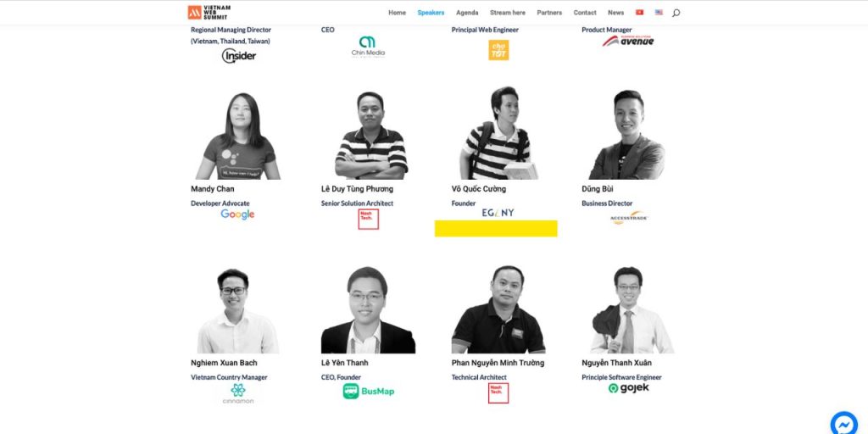Open the Contact link in the navbar
The height and width of the screenshot is (434, 868).
point(585,12)
